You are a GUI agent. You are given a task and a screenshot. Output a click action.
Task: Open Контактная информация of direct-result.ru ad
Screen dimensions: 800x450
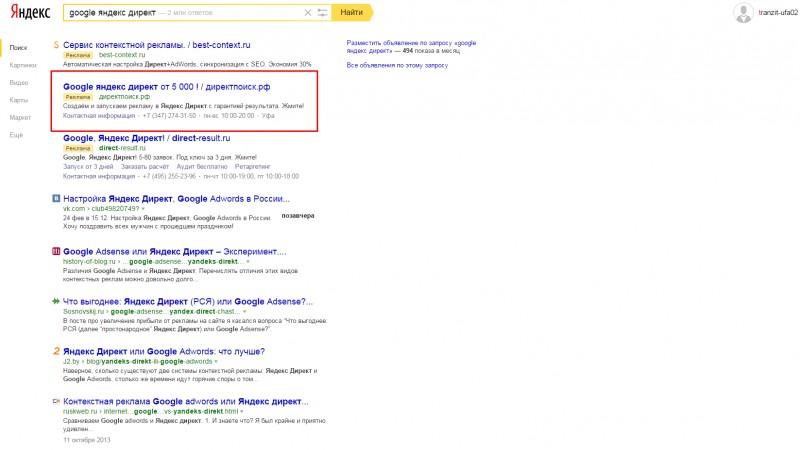99,176
